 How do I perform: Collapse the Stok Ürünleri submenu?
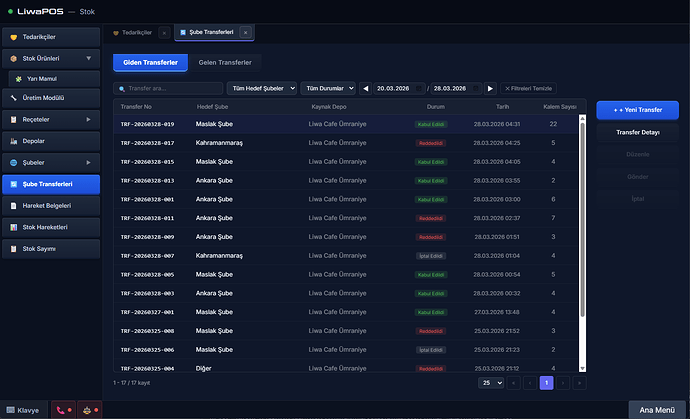click(x=89, y=59)
